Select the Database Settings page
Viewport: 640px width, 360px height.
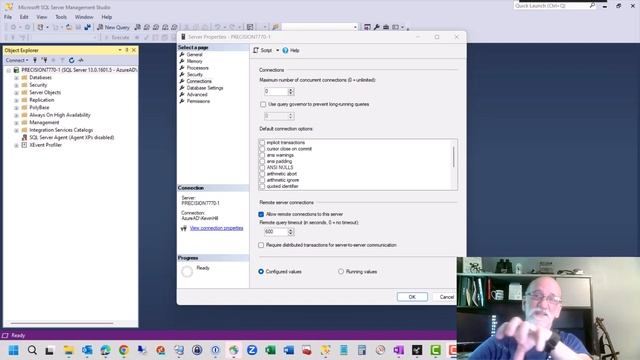point(204,88)
